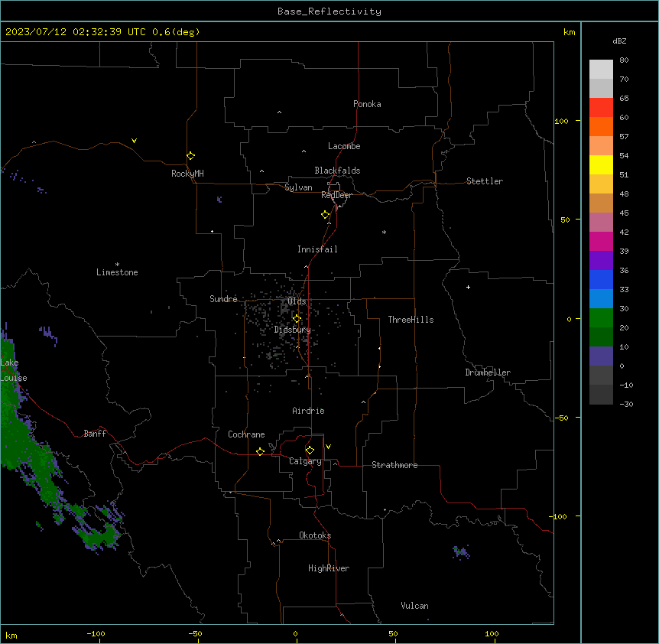Click the -30 value on dBZ legend
The image size is (659, 644).
626,405
